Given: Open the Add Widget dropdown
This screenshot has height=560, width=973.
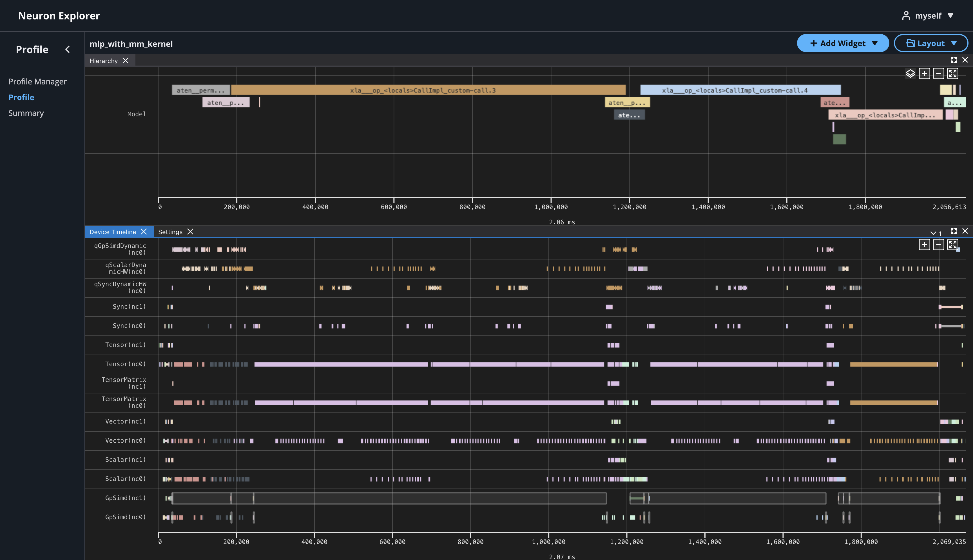Looking at the screenshot, I should (843, 43).
